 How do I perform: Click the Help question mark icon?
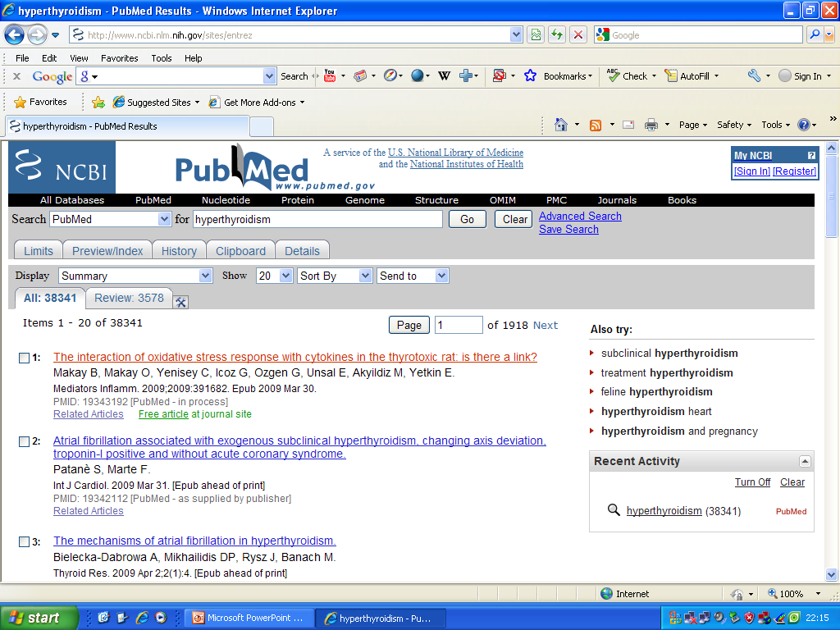pyautogui.click(x=804, y=125)
